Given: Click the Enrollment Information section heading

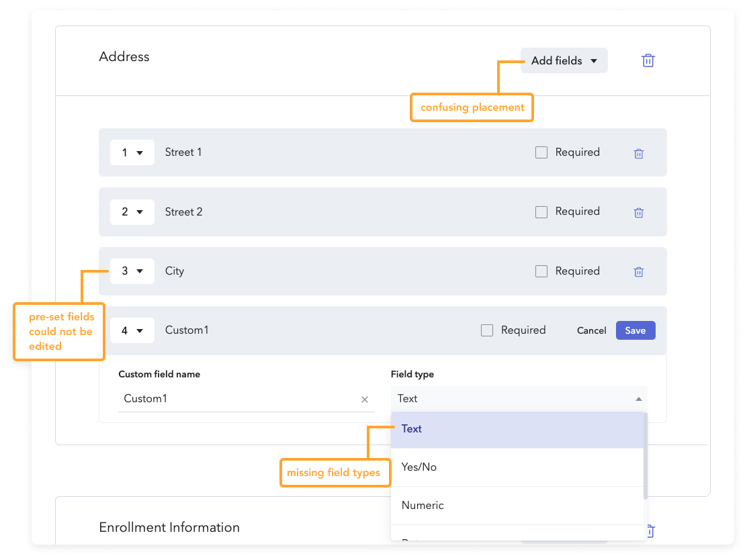Looking at the screenshot, I should (169, 527).
